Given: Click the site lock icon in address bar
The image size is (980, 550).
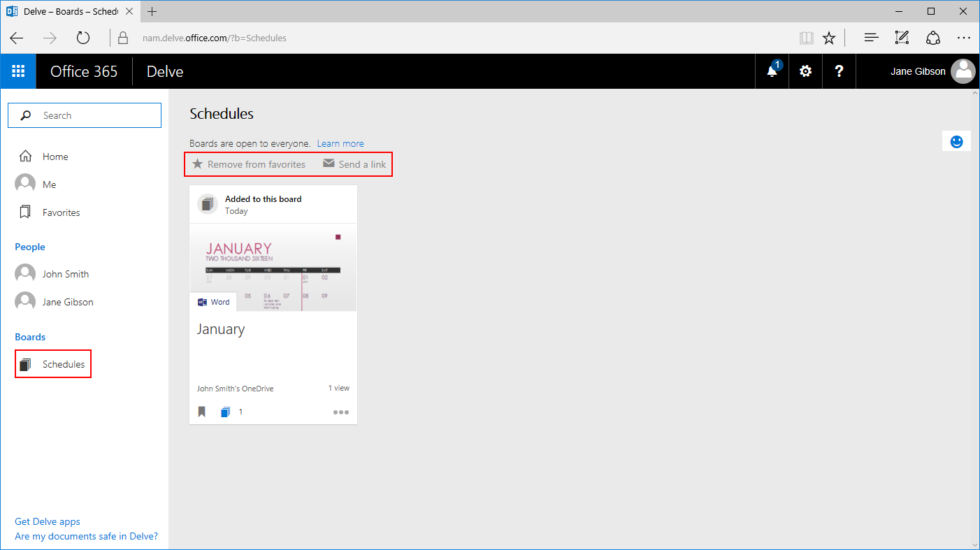Looking at the screenshot, I should pyautogui.click(x=123, y=38).
